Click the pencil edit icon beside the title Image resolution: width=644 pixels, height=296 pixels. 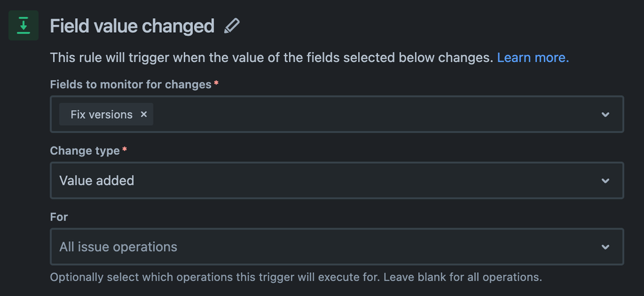[232, 26]
